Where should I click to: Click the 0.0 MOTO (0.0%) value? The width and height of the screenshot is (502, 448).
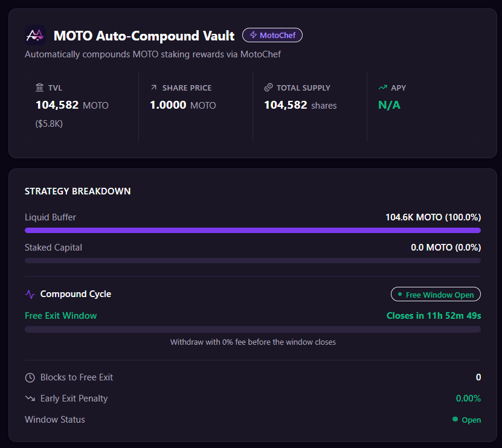tap(446, 248)
